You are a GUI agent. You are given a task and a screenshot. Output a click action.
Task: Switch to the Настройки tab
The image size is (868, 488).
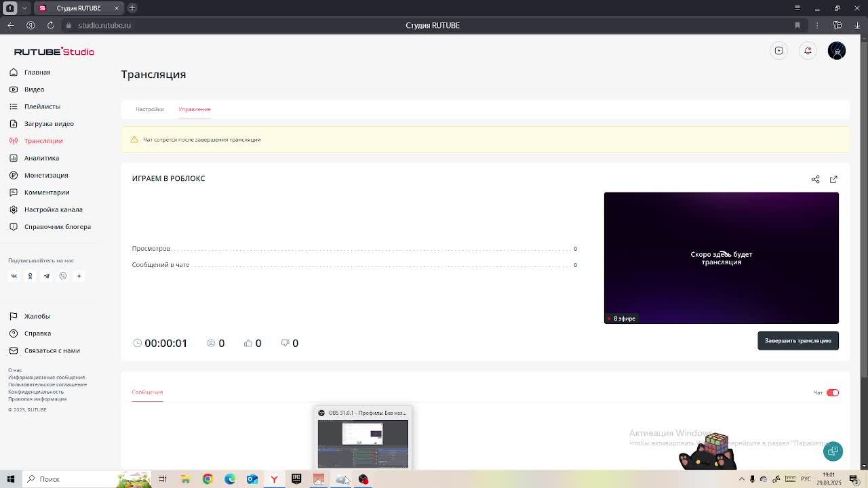click(x=149, y=109)
